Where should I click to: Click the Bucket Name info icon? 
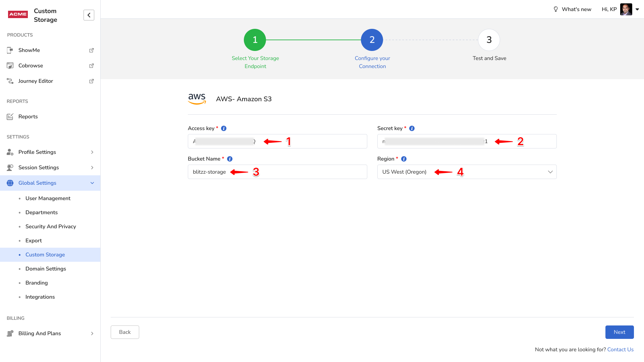coord(230,159)
